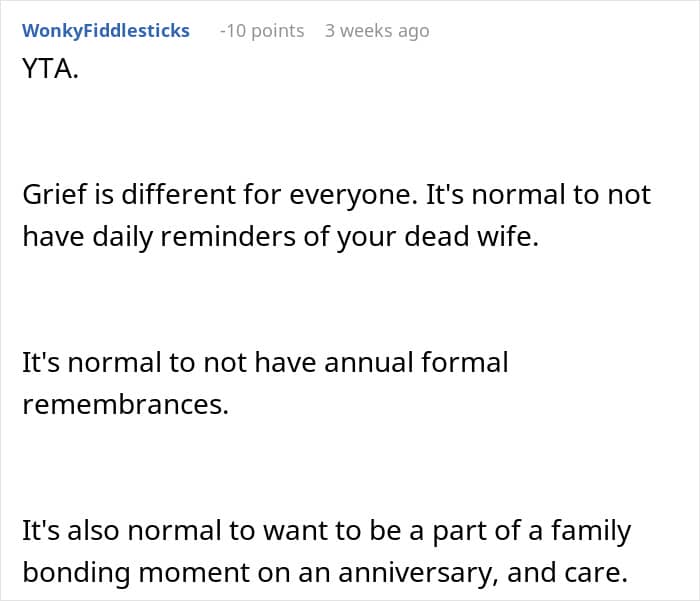
Task: Open WonkyFiddlesticks user profile link
Action: (x=106, y=30)
